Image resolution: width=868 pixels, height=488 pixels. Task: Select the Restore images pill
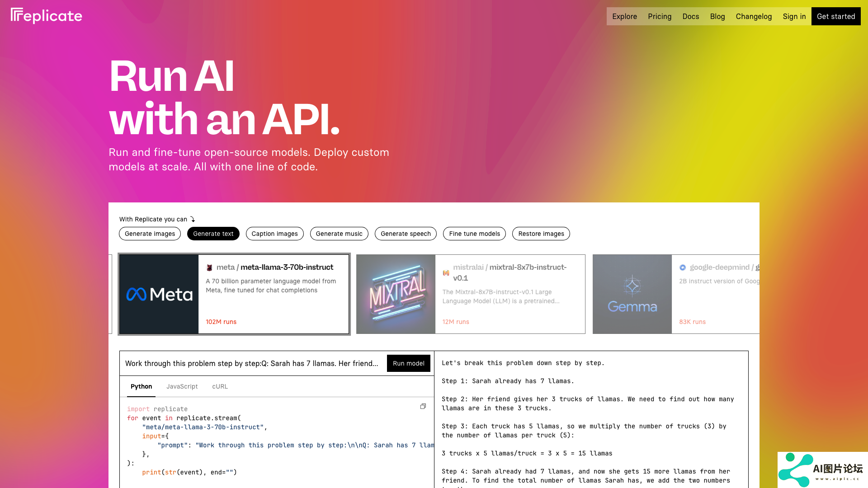541,234
